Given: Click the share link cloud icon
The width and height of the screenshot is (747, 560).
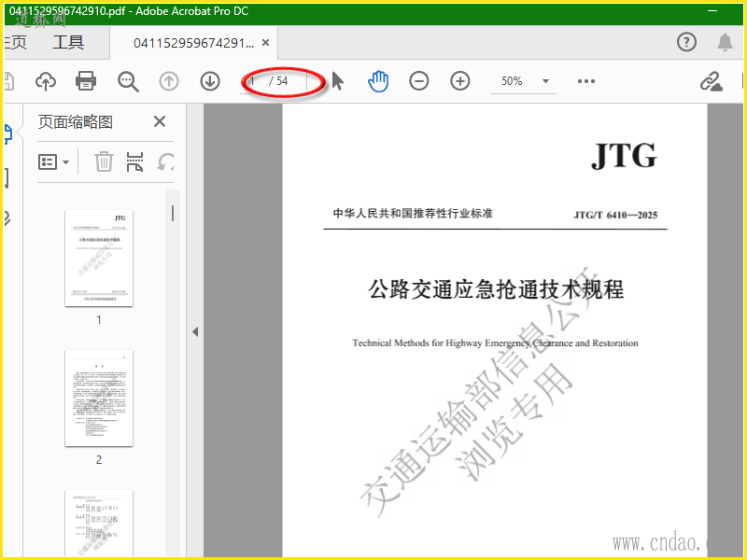Looking at the screenshot, I should coord(711,81).
